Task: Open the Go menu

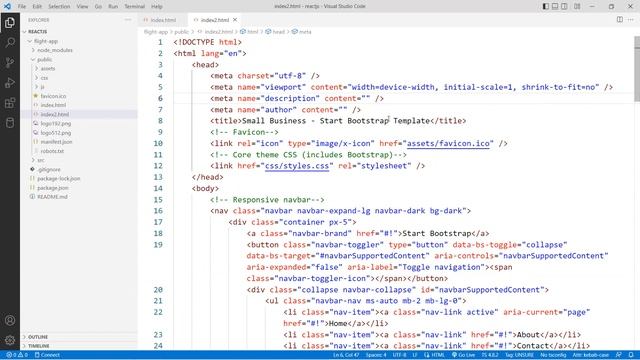Action: 98,7
